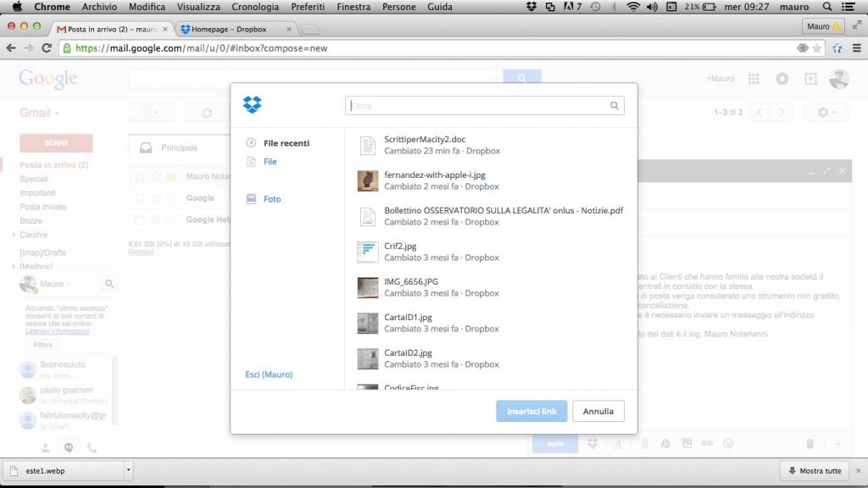Open the Cronologia menu
Viewport: 868px width, 488px height.
click(255, 7)
